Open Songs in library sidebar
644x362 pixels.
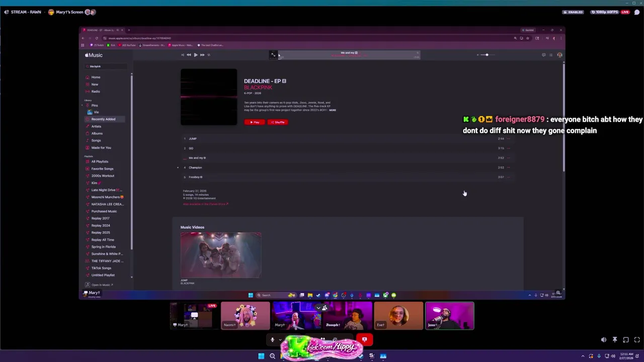tap(96, 140)
